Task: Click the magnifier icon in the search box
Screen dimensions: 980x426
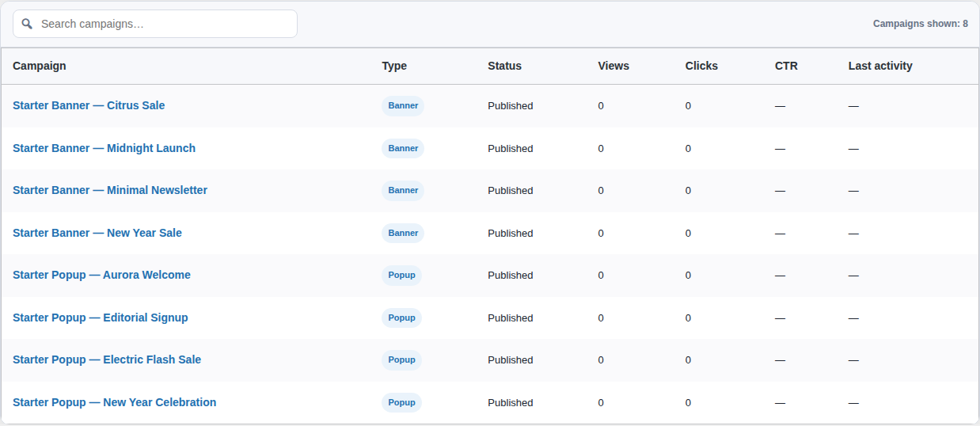Action: pyautogui.click(x=27, y=24)
